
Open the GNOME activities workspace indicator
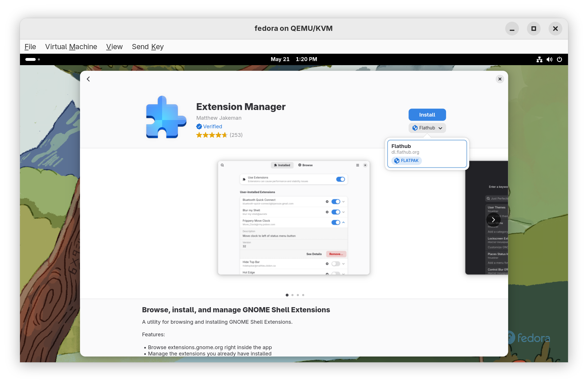point(33,59)
